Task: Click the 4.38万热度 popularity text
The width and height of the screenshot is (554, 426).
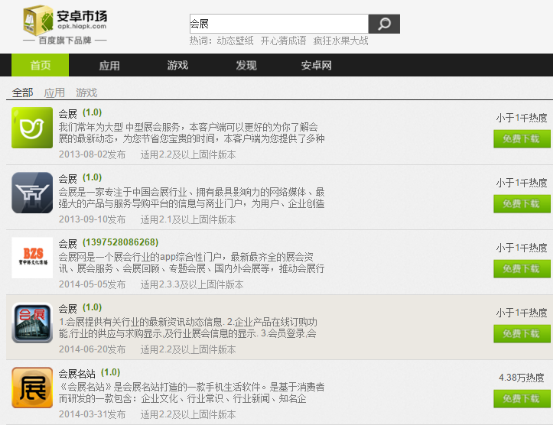Action: coord(521,378)
